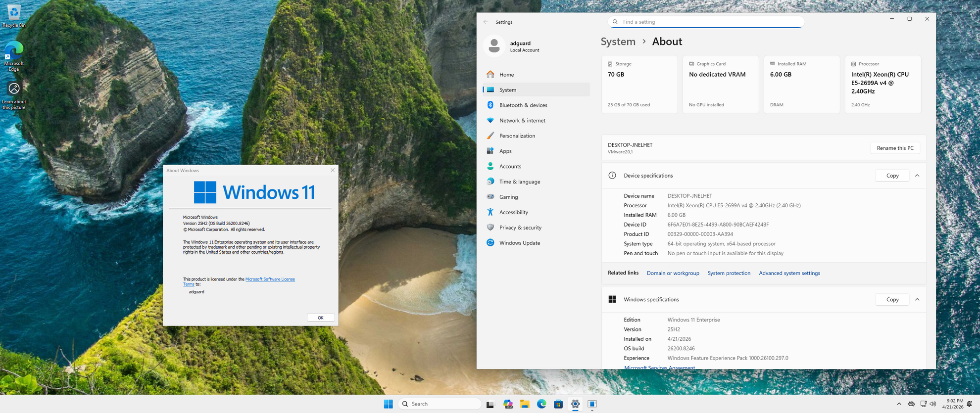Collapse the Windows specifications section
This screenshot has width=980, height=413.
coord(917,300)
